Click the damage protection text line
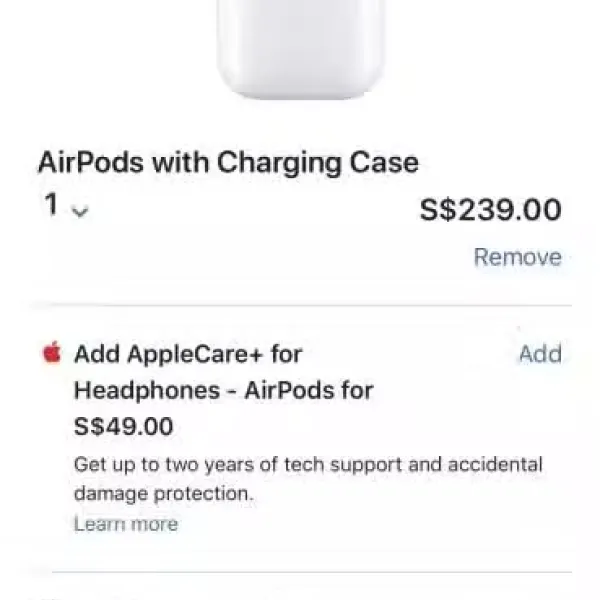Screen dimensions: 600x600 click(164, 494)
